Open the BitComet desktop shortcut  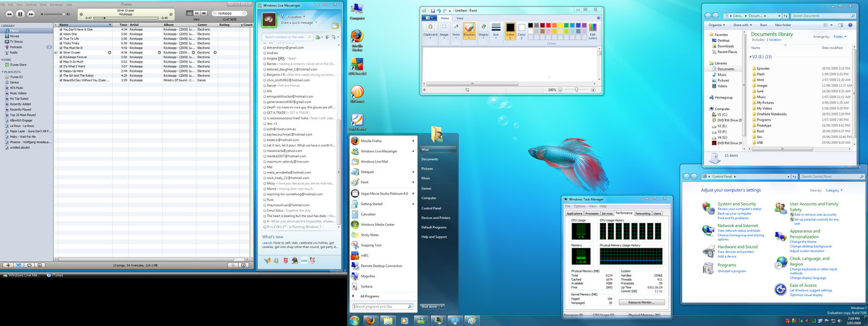[357, 93]
